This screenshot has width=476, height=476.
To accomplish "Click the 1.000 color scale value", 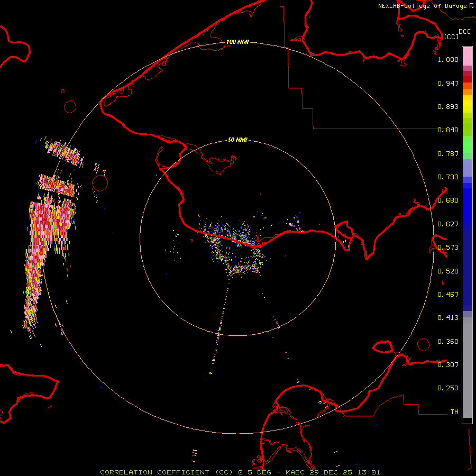I will click(448, 59).
